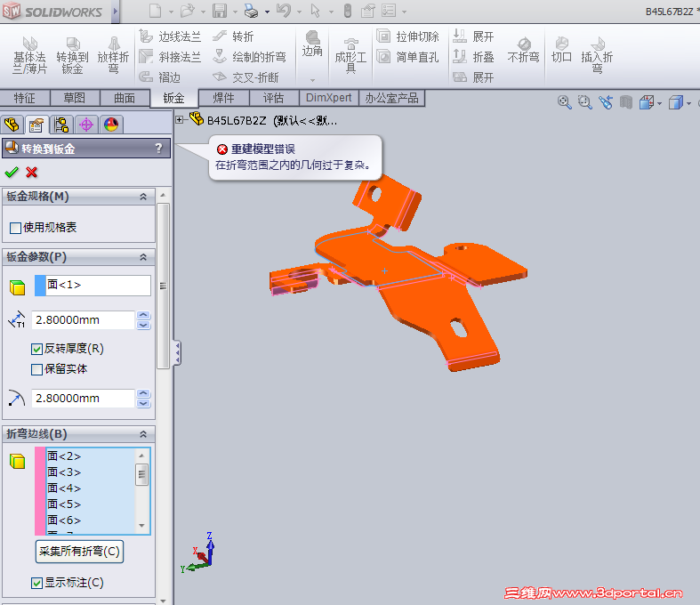
Task: Click the 不折弯 tool
Action: 523,50
